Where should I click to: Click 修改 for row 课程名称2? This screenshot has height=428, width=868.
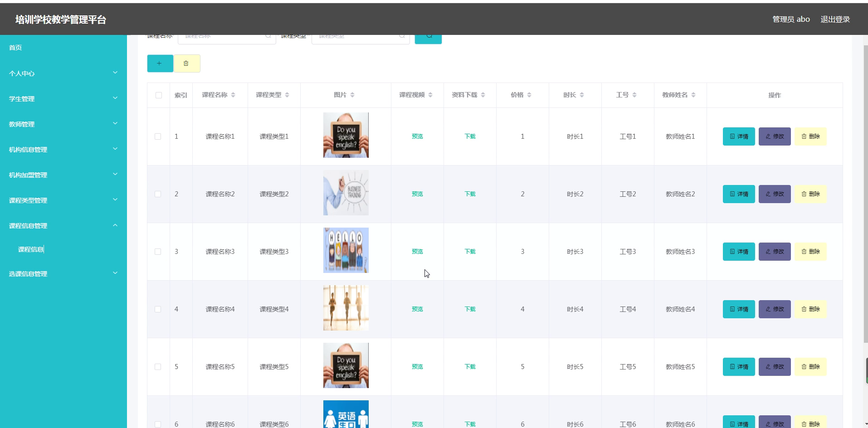pyautogui.click(x=775, y=194)
